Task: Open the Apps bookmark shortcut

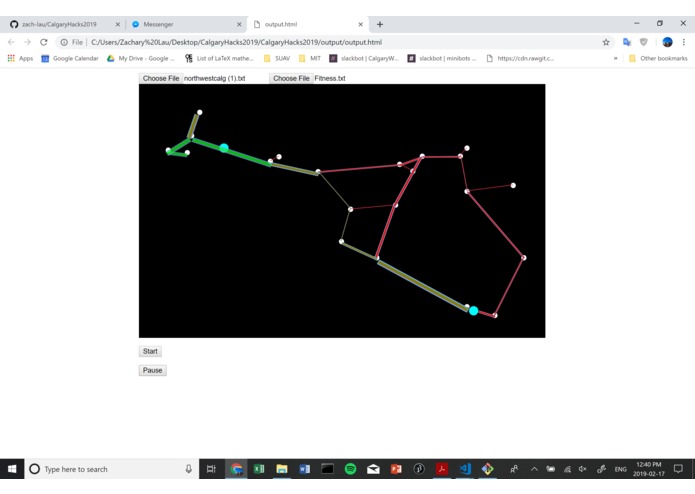Action: (x=20, y=58)
